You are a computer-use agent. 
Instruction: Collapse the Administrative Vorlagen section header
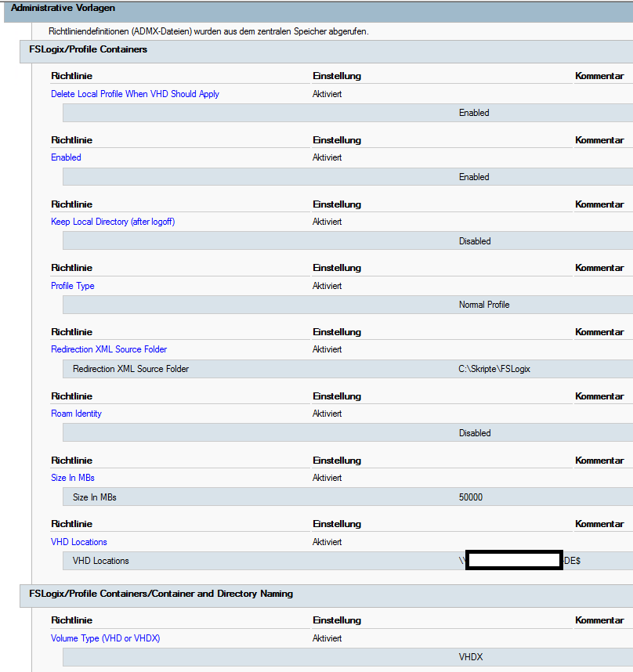(x=318, y=11)
